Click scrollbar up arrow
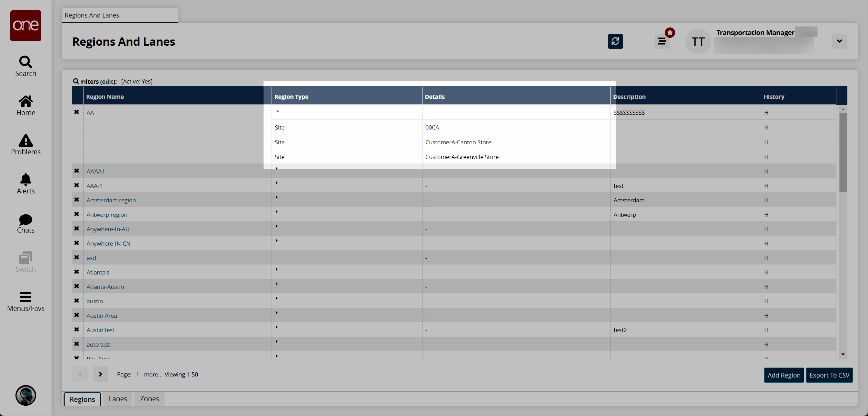 click(x=843, y=109)
